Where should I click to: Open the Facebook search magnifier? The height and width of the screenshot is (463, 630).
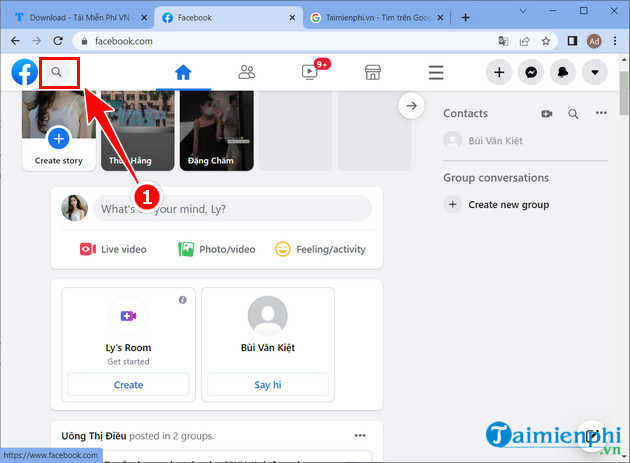click(x=57, y=72)
